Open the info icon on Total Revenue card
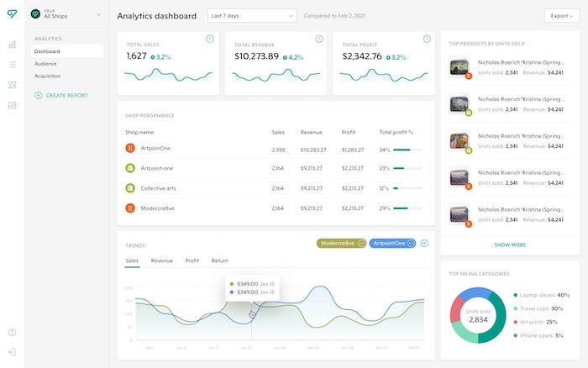Image resolution: width=588 pixels, height=368 pixels. pos(319,39)
